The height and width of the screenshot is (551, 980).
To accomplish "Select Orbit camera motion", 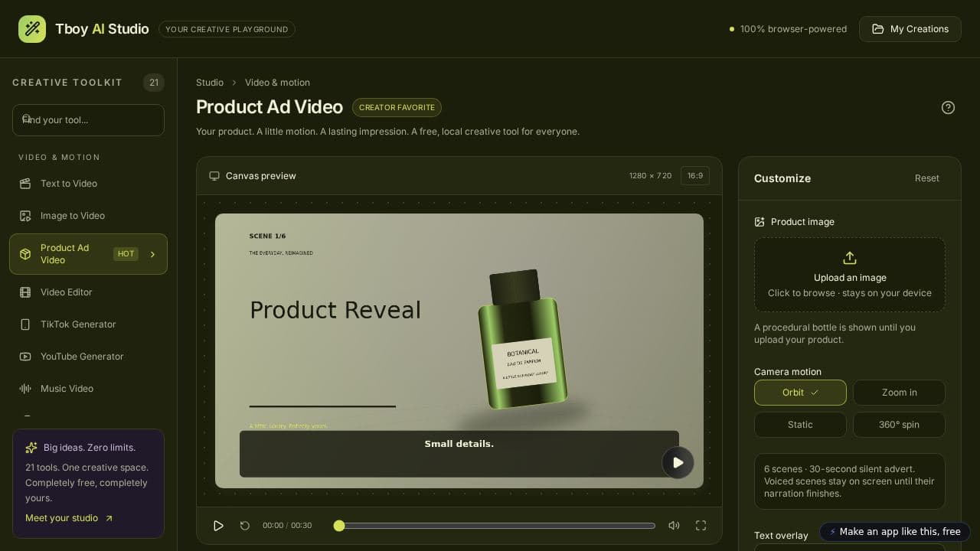I will tap(800, 393).
